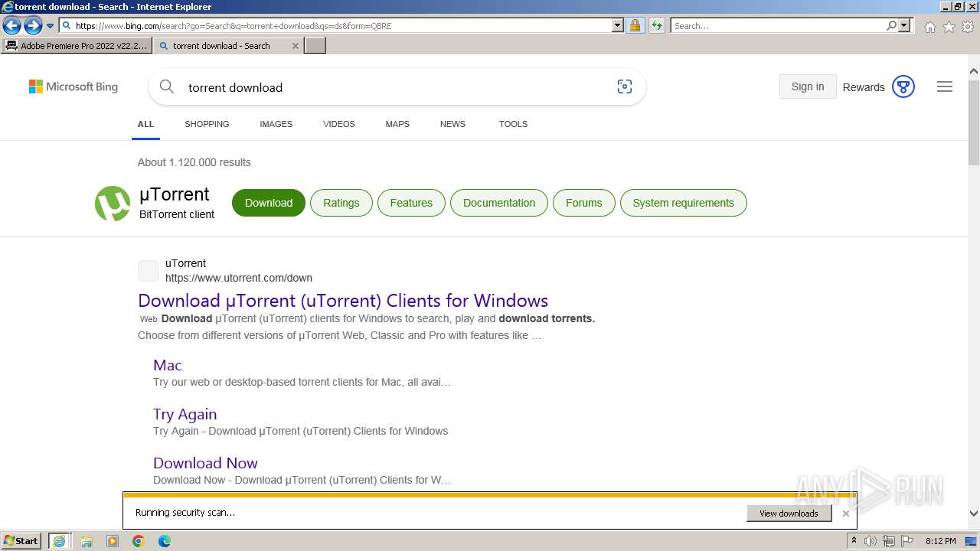Click the page vertical scrollbar thumb
Screen dimensions: 980x551
click(974, 122)
